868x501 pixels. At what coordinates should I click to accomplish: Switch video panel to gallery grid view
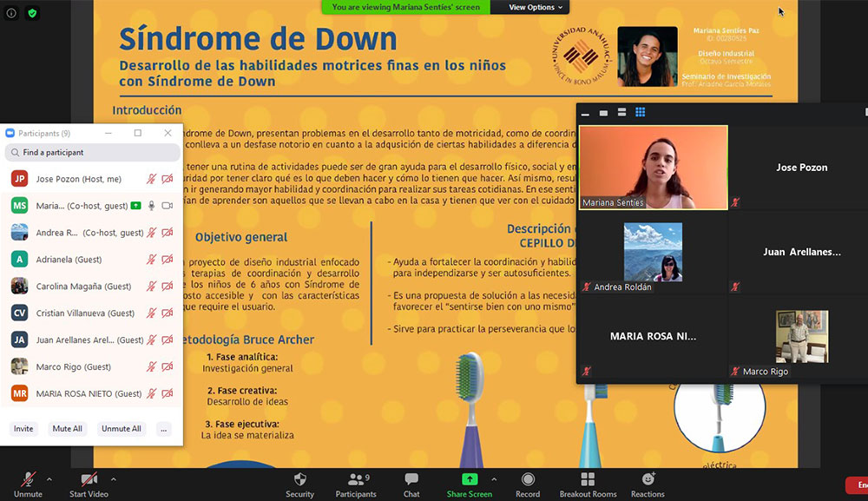(641, 113)
